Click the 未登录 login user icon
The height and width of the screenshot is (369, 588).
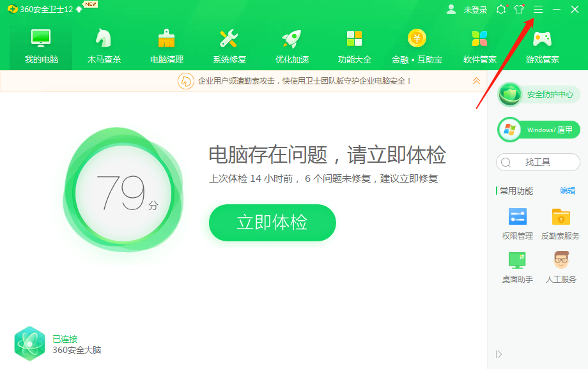pos(451,10)
